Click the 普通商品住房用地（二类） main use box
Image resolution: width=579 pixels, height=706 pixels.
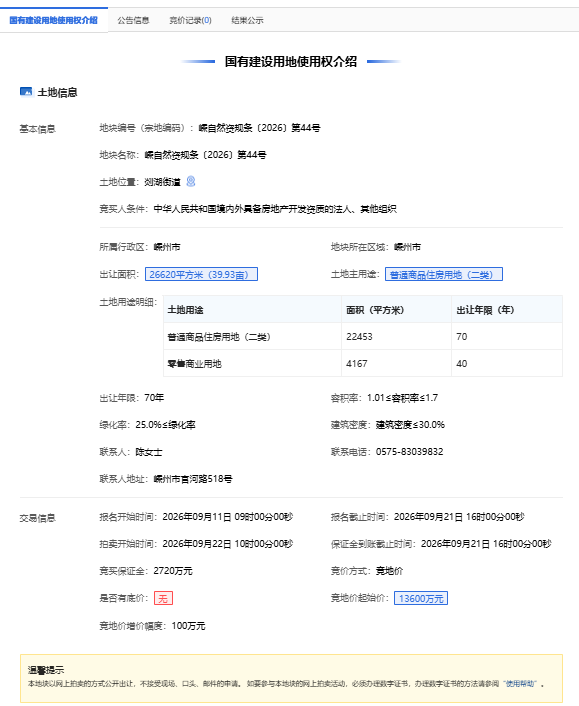click(443, 274)
